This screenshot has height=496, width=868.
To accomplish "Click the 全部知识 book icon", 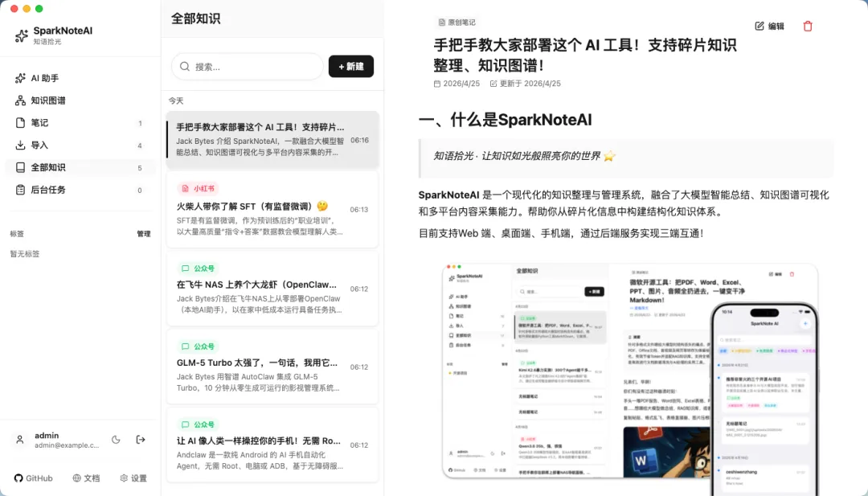I will (20, 167).
